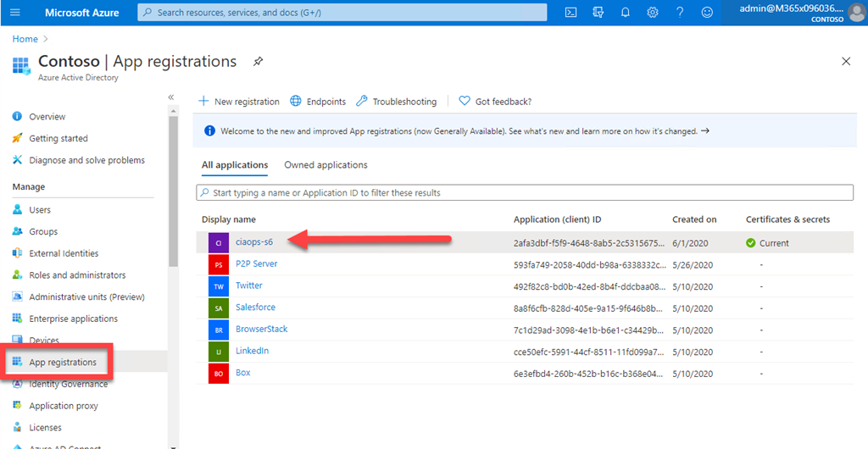The height and width of the screenshot is (449, 868).
Task: Open the P2P Server app registration
Action: pyautogui.click(x=256, y=263)
